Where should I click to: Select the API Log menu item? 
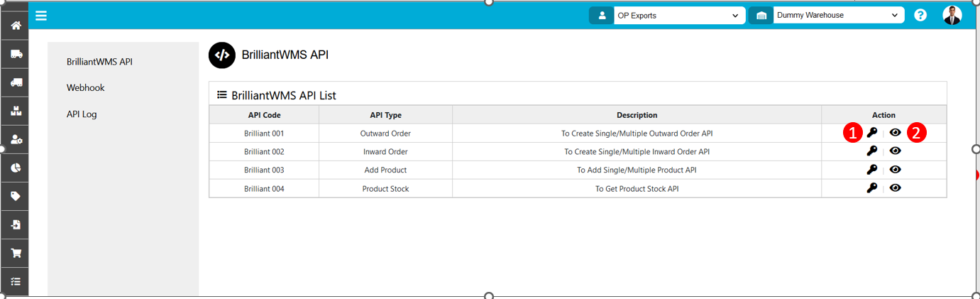tap(82, 114)
